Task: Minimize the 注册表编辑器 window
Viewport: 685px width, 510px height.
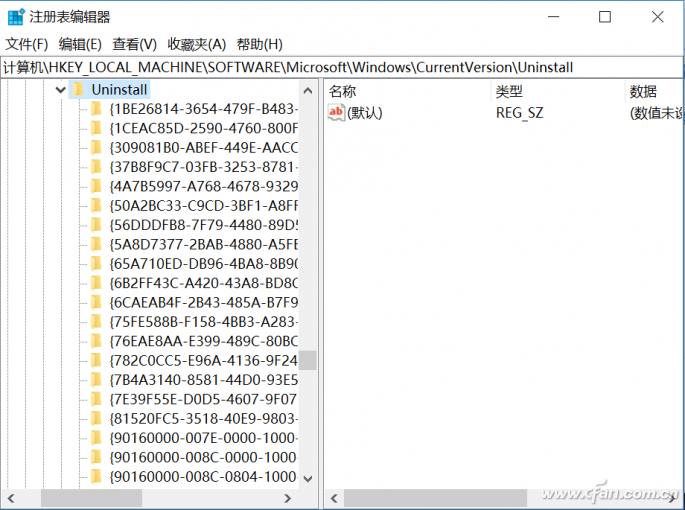Action: coord(554,17)
